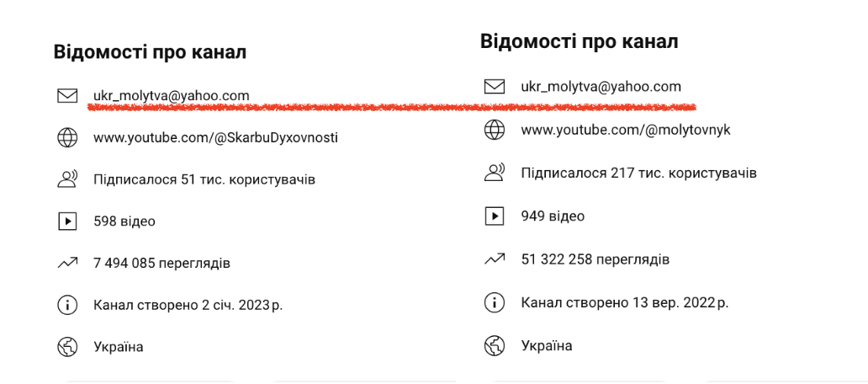This screenshot has height=384, width=868.
Task: Click envelope icon beside left panel's email
Action: [67, 96]
